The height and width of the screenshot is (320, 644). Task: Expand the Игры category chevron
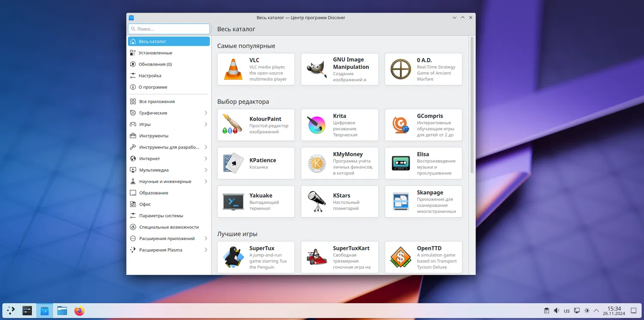coord(206,125)
